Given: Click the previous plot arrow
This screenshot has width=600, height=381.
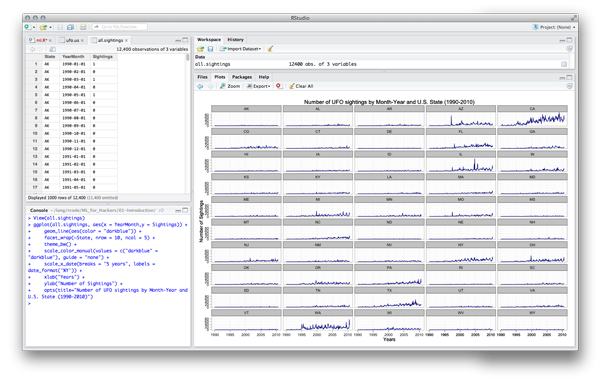Looking at the screenshot, I should tap(200, 86).
